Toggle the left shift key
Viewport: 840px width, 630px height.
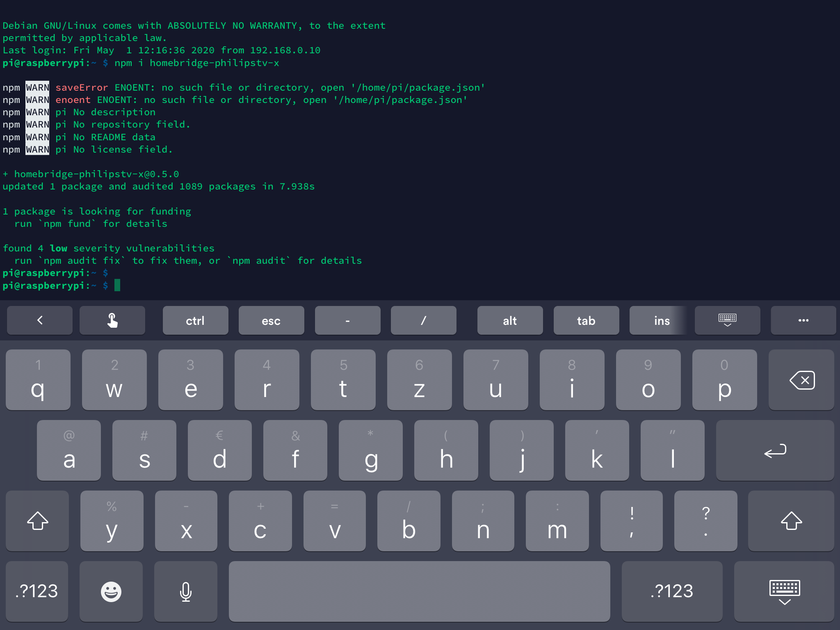pyautogui.click(x=37, y=520)
